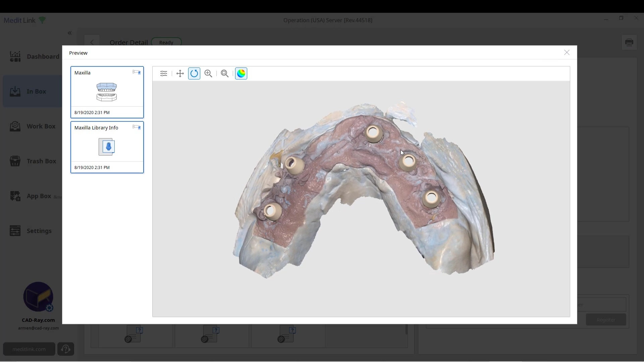Viewport: 644px width, 362px height.
Task: Open In Box in the sidebar
Action: tap(33, 91)
